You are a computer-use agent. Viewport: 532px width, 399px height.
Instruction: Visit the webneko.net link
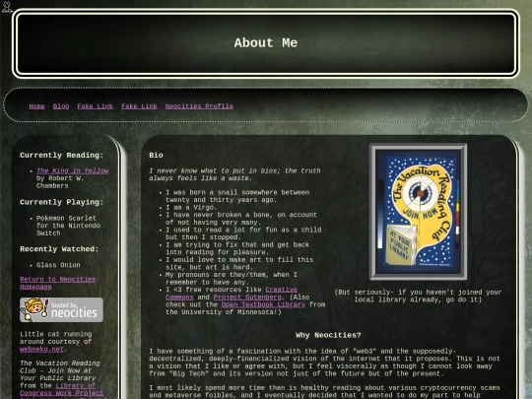tap(41, 349)
